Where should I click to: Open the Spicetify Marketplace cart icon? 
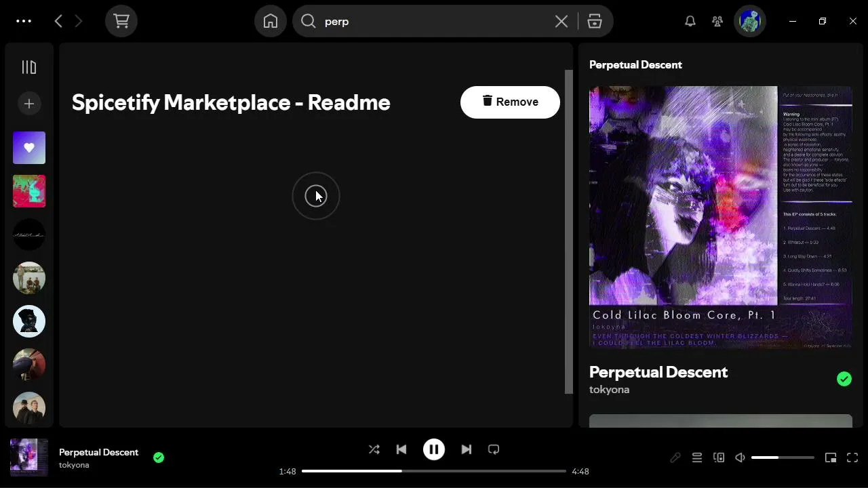(121, 21)
